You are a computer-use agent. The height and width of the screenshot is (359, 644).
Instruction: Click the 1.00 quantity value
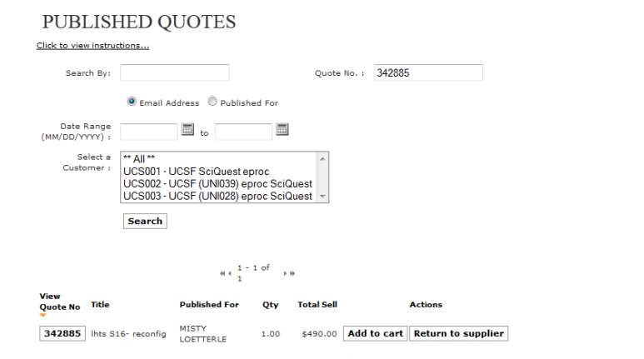click(271, 333)
